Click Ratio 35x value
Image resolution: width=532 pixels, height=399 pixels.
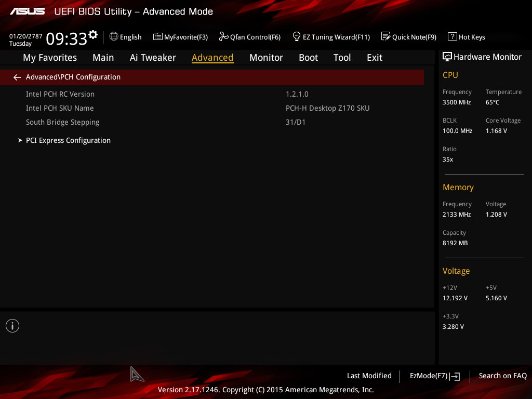[x=447, y=159]
